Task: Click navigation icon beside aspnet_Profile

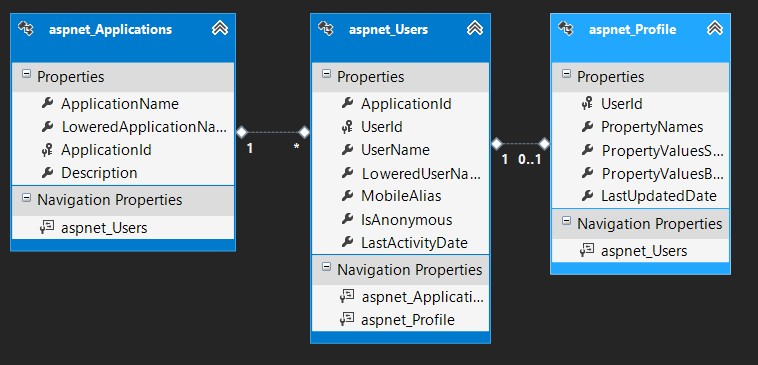Action: click(x=347, y=319)
